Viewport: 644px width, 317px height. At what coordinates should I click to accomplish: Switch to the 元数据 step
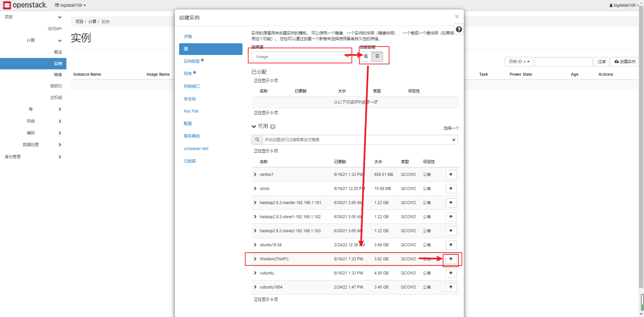(190, 161)
